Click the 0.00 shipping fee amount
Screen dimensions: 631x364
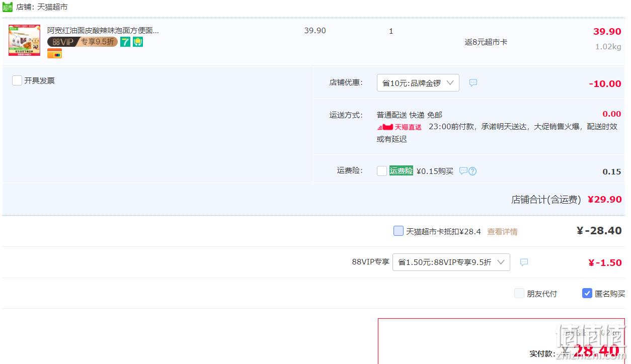coord(612,114)
